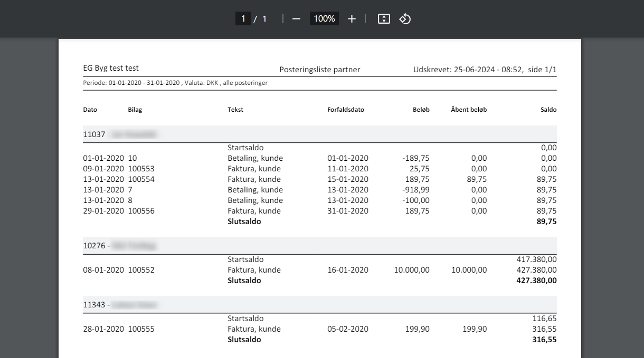Click the Forfaldsdato column header
The height and width of the screenshot is (358, 644).
click(346, 110)
